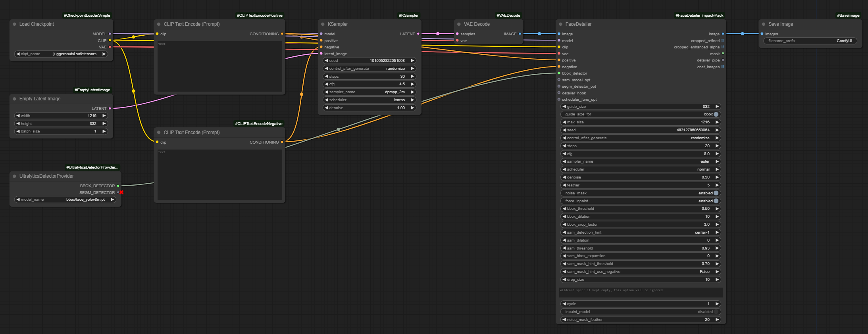868x334 pixels.
Task: Switch the guide_size_for bbox toggle
Action: click(x=716, y=114)
